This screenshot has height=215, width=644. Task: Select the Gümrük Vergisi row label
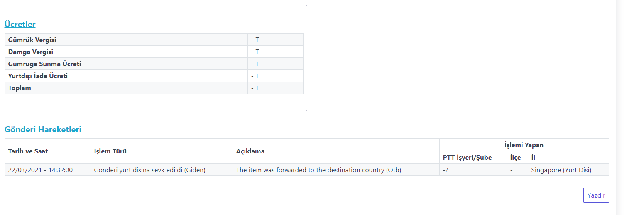32,40
